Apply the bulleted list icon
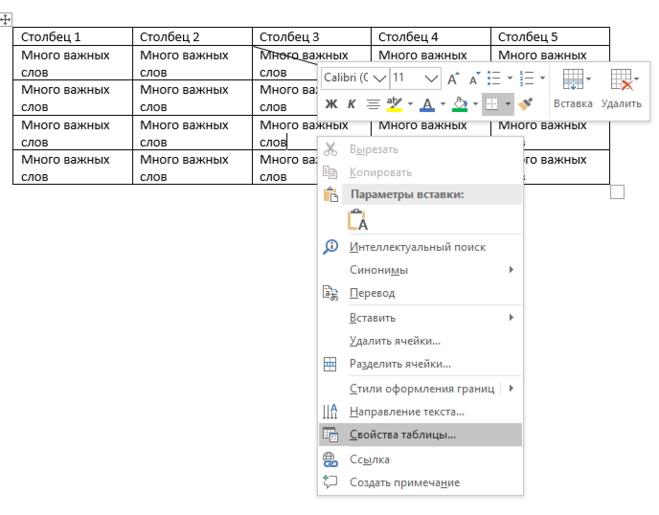The height and width of the screenshot is (515, 659). coord(494,78)
